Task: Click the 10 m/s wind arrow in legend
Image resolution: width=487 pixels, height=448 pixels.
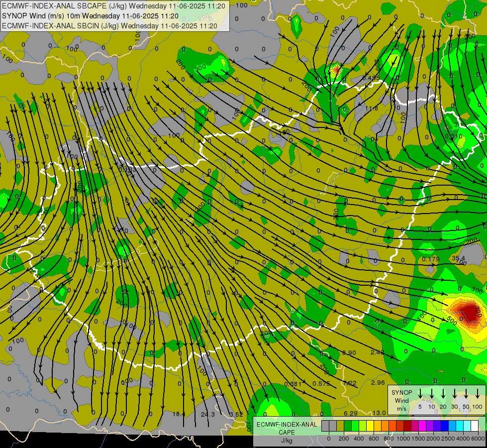Action: [431, 394]
